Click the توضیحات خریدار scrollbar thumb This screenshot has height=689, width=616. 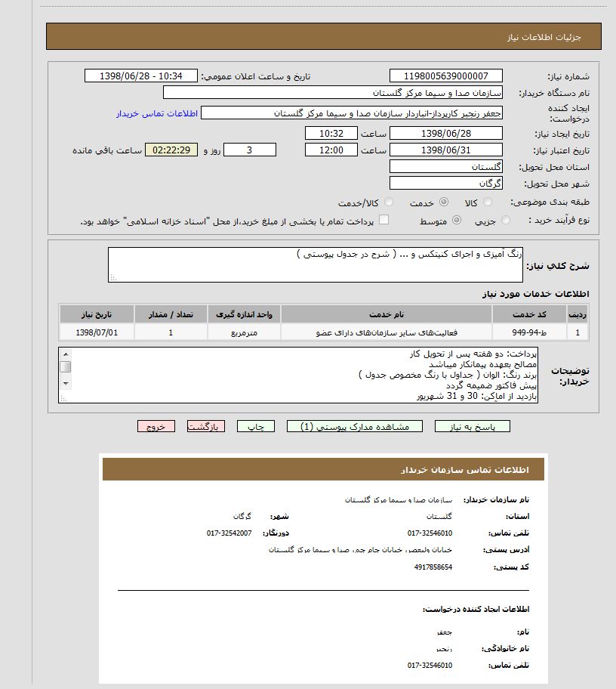64,366
